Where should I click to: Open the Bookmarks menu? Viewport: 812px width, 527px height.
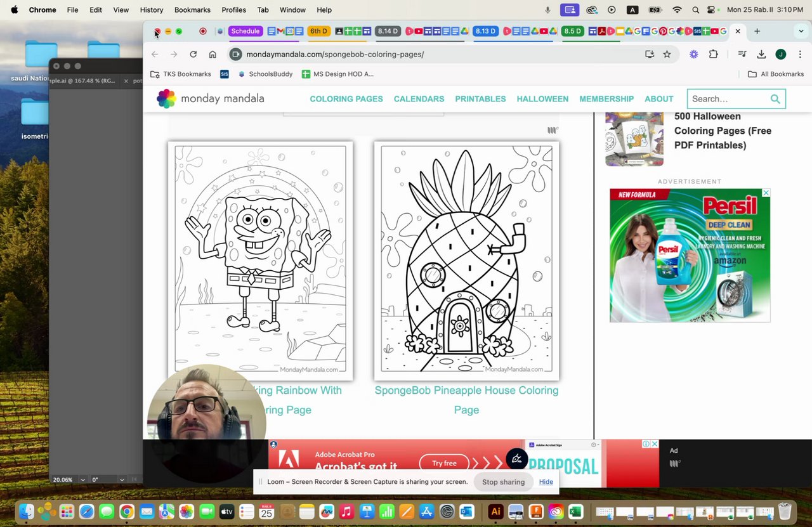click(192, 10)
